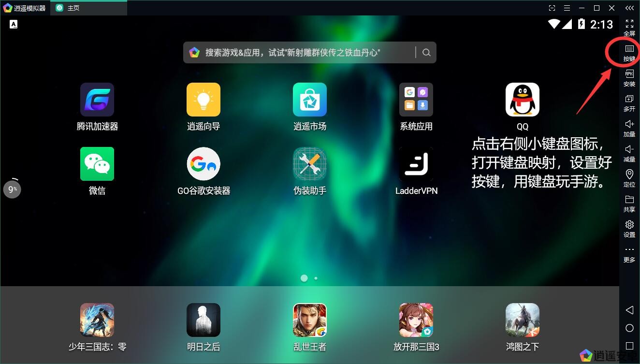Open the GO谷歌安装器 app

204,164
